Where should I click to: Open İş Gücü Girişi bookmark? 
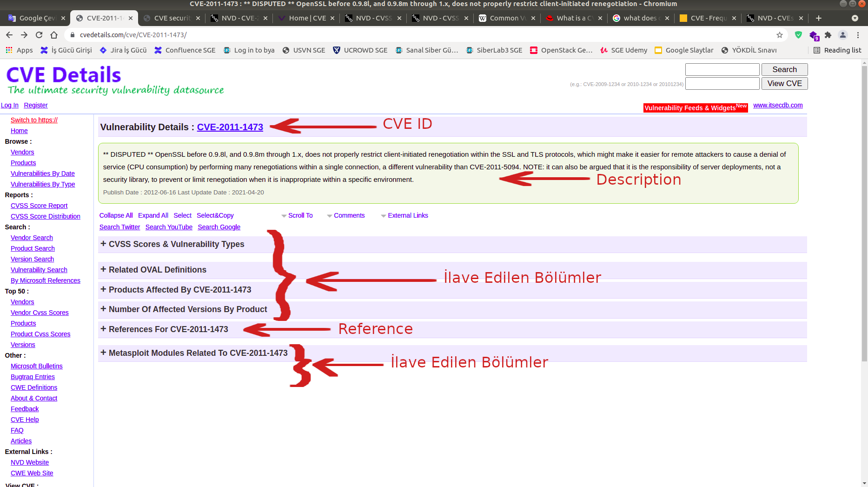click(66, 50)
